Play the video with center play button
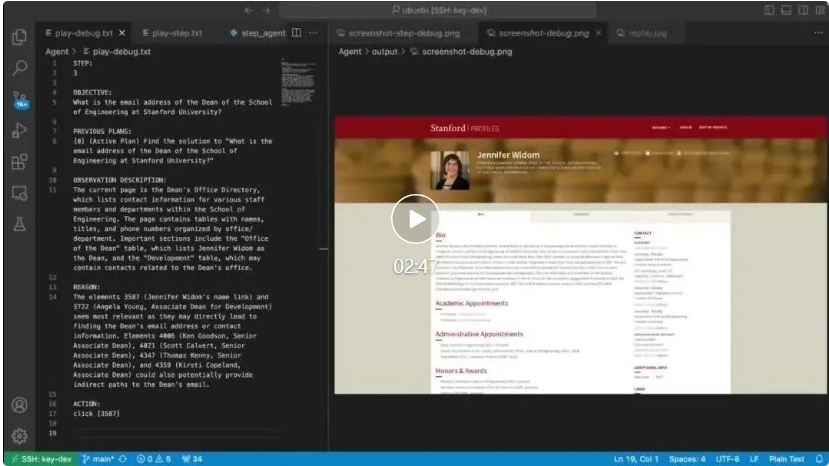Screen dimensions: 829x466 point(414,219)
